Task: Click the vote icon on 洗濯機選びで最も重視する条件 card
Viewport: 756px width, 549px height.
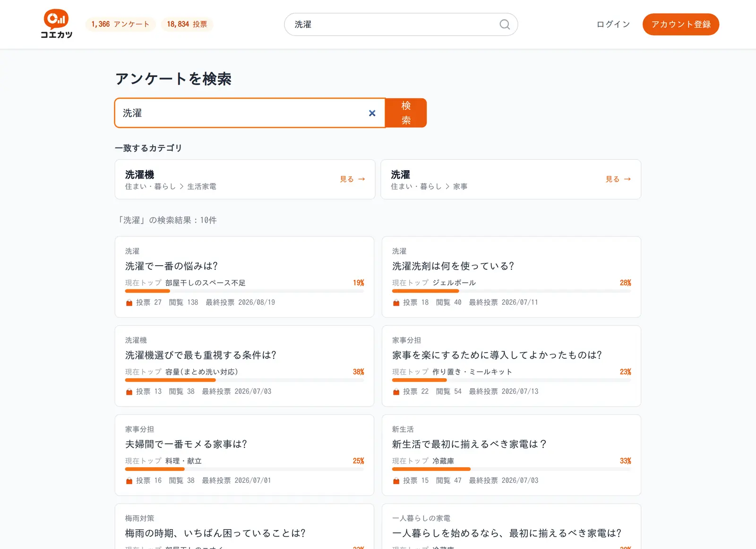Action: (129, 392)
